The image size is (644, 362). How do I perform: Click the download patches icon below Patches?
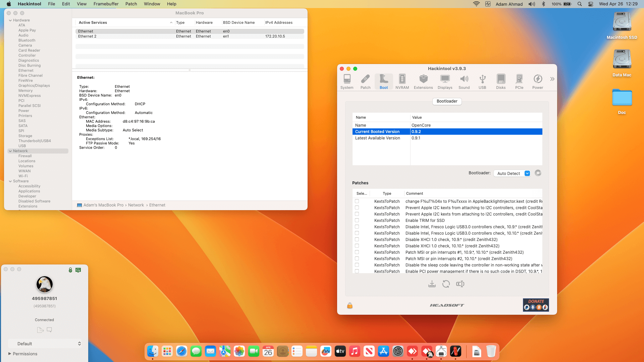pos(432,284)
